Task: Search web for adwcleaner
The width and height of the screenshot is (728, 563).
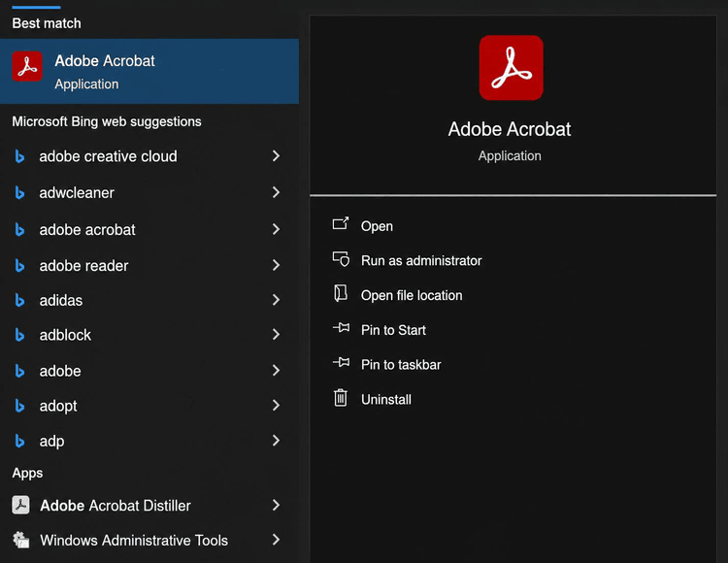Action: click(77, 192)
